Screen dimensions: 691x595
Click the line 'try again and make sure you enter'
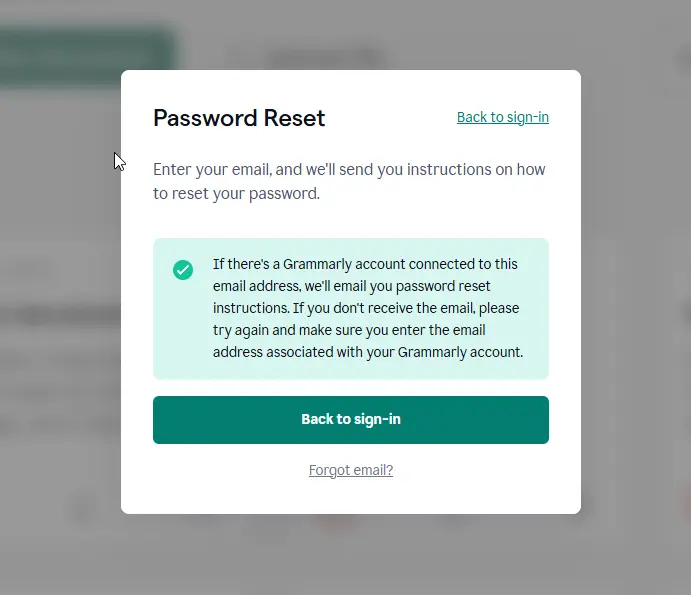click(349, 330)
